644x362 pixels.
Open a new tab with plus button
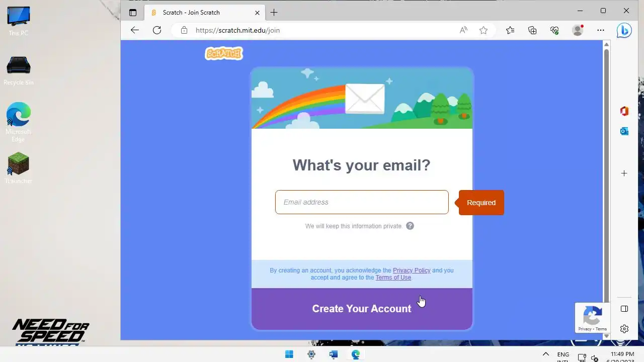click(x=274, y=13)
